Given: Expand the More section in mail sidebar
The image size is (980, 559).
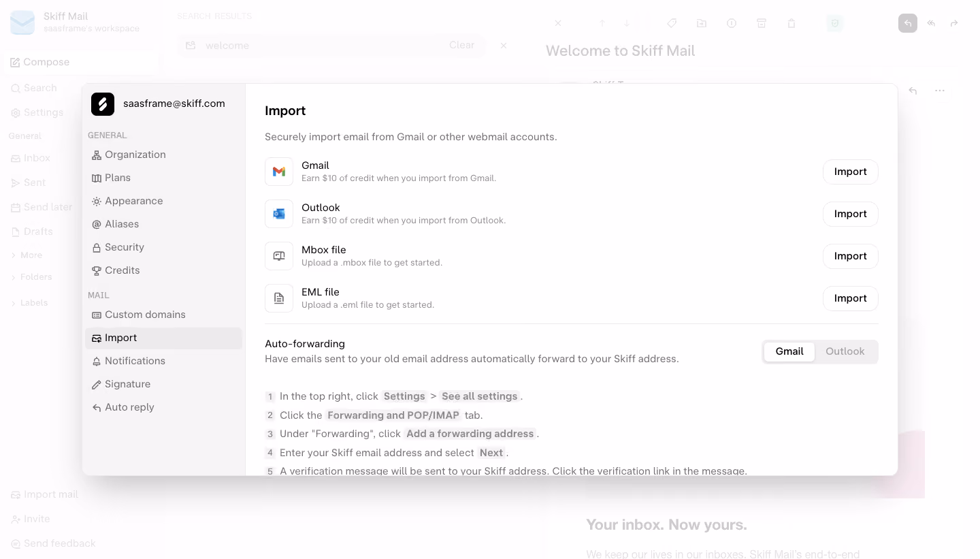Looking at the screenshot, I should (x=27, y=255).
